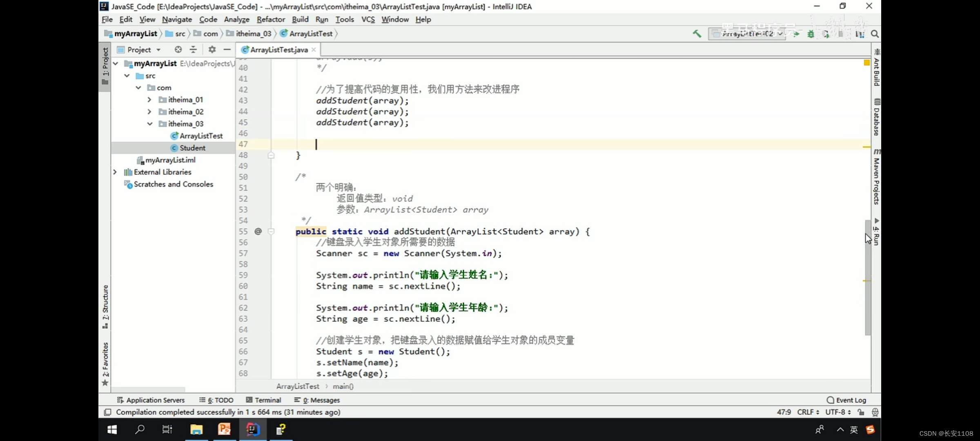Image resolution: width=980 pixels, height=441 pixels.
Task: Toggle the 4: Run side panel
Action: pos(876,232)
